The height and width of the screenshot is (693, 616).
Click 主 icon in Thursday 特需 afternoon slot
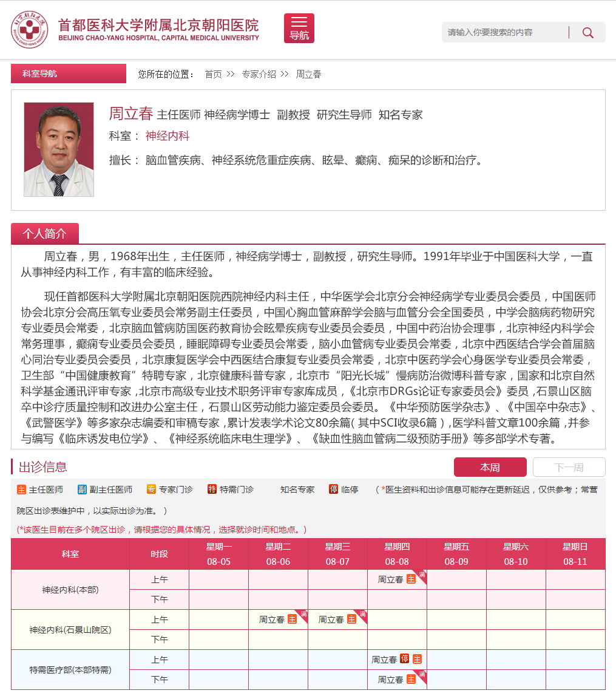[411, 679]
